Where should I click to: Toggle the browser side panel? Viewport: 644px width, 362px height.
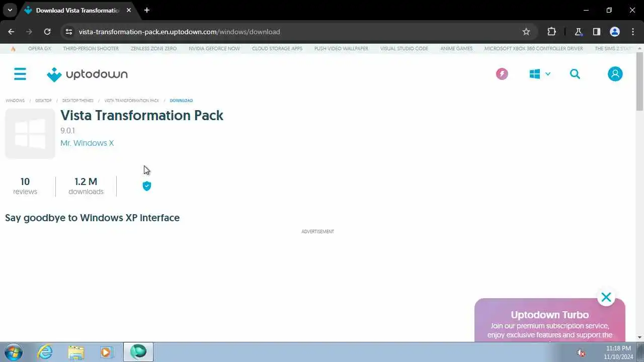point(596,32)
